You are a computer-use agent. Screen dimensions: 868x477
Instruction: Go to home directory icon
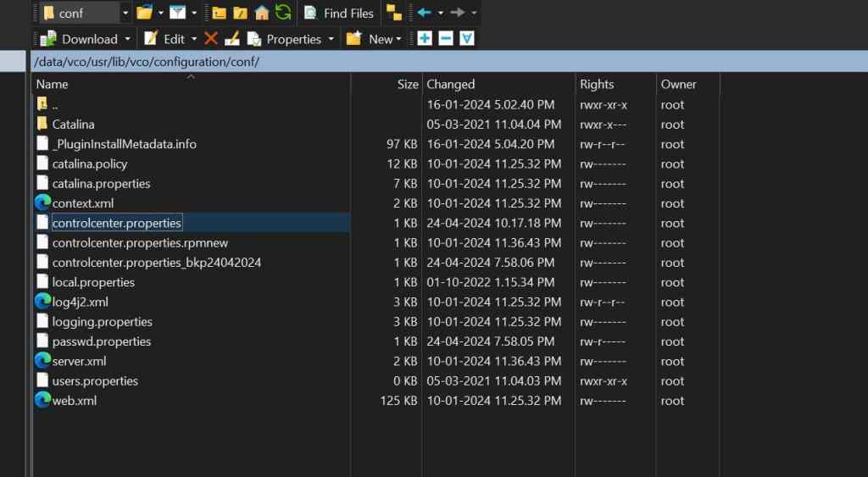pyautogui.click(x=262, y=13)
